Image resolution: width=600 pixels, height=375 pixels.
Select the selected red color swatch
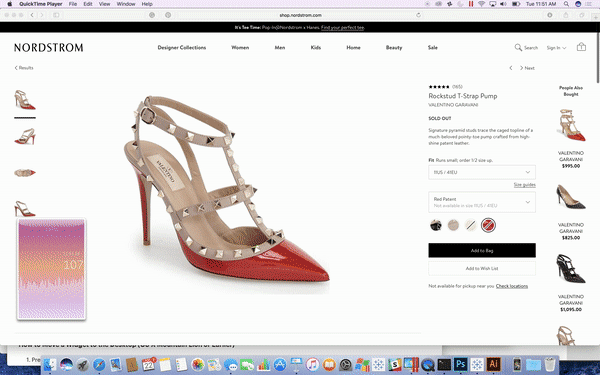(x=488, y=225)
